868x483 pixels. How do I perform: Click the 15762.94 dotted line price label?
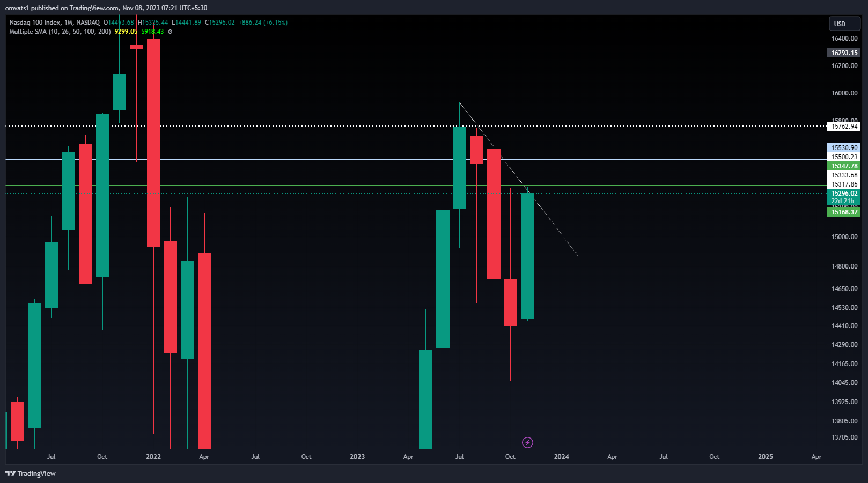click(x=844, y=127)
